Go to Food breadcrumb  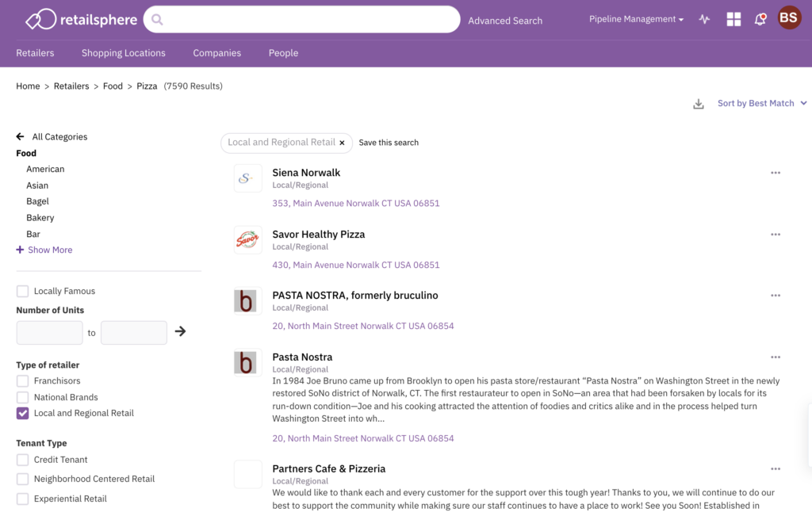[113, 86]
